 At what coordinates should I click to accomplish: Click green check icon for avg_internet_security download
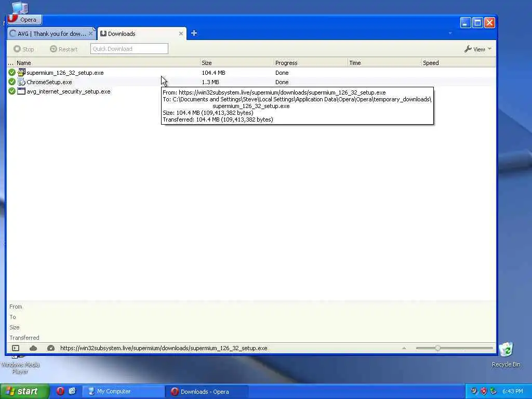(x=12, y=91)
